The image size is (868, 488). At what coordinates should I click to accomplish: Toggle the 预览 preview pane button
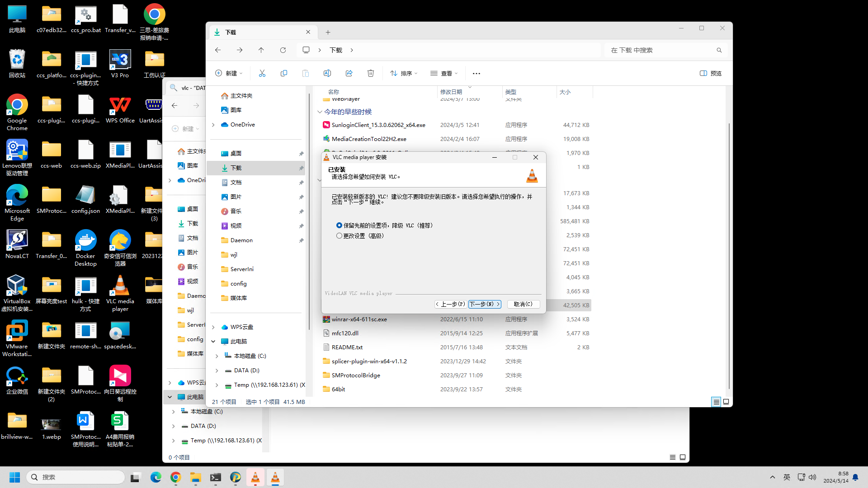(x=711, y=73)
